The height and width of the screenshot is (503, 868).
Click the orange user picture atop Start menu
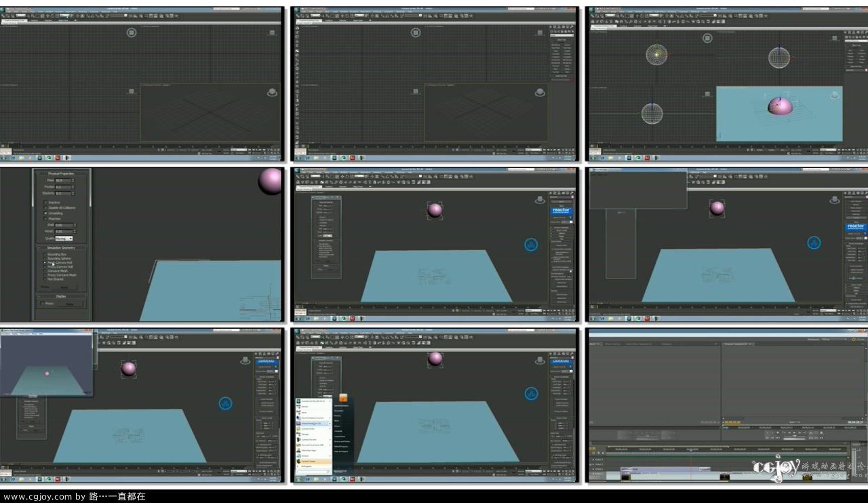click(343, 398)
